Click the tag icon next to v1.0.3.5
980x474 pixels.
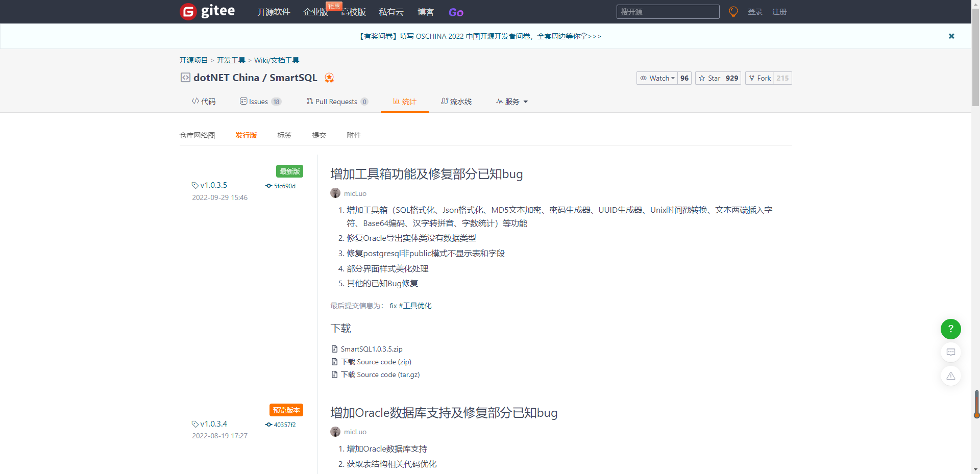tap(195, 185)
